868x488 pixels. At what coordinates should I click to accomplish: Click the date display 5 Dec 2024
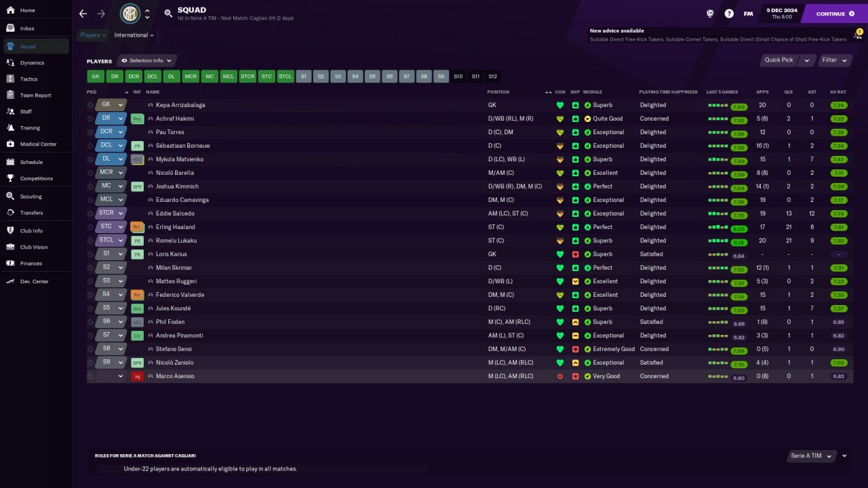[x=781, y=13]
